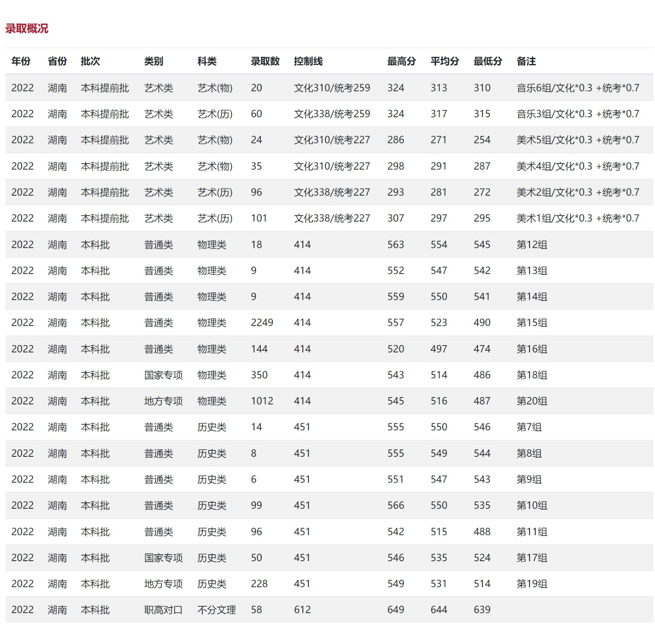Viewport: 655px width, 644px height.
Task: Click the 不分文理 subject cell
Action: click(x=217, y=610)
